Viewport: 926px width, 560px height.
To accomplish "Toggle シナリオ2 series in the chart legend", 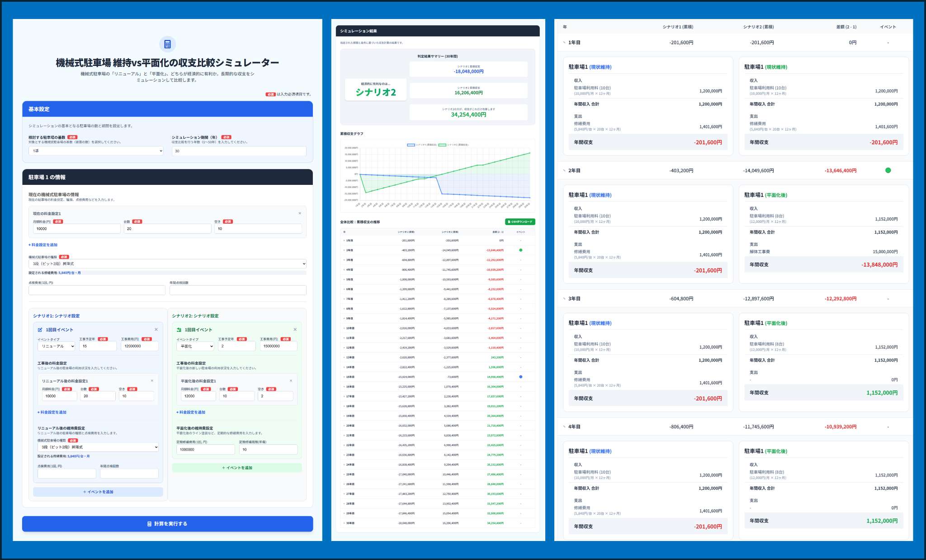I will 453,145.
